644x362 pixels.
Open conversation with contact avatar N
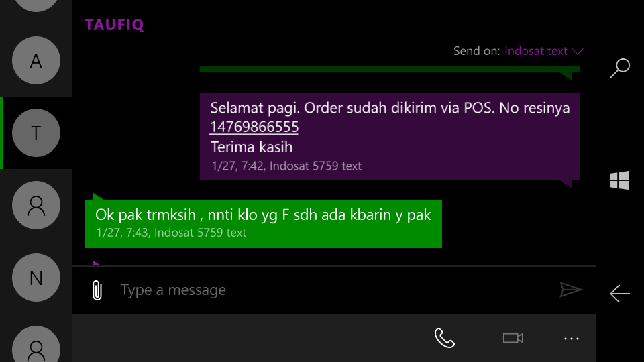(36, 278)
